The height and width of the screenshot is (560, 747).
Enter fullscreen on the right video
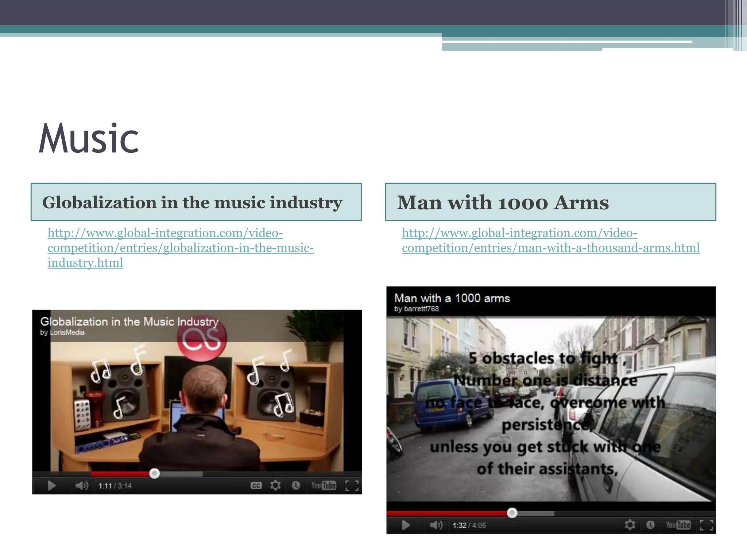(707, 525)
